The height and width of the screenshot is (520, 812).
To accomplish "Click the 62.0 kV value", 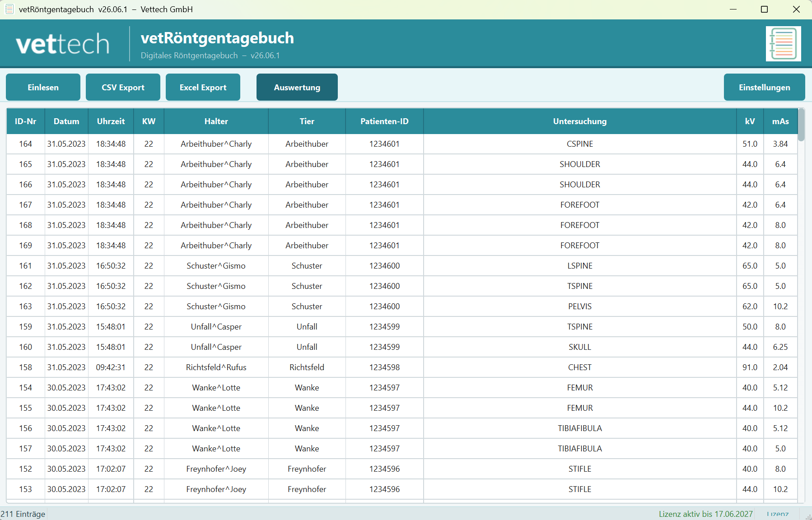I will pos(750,306).
